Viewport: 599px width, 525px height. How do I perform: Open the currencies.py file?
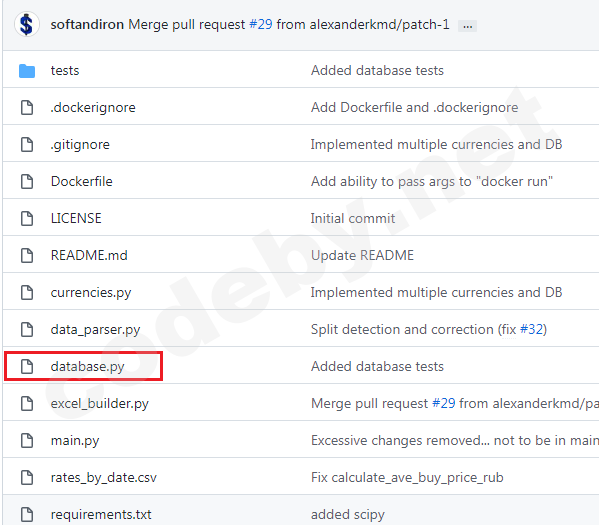[91, 293]
